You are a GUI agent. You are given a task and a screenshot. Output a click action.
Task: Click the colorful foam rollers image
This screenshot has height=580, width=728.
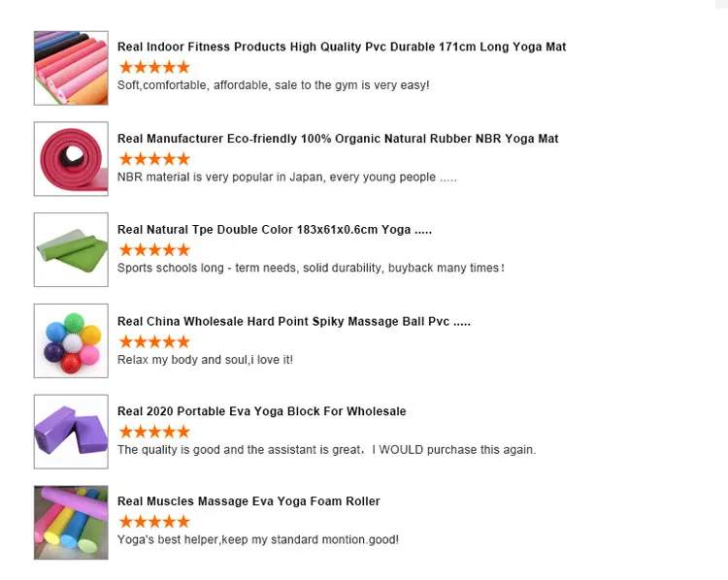(71, 522)
